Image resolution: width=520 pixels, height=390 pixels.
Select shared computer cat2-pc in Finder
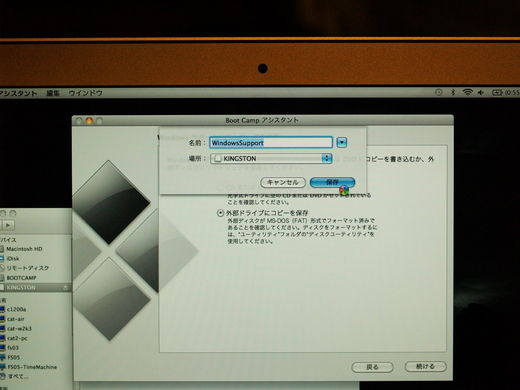point(17,338)
